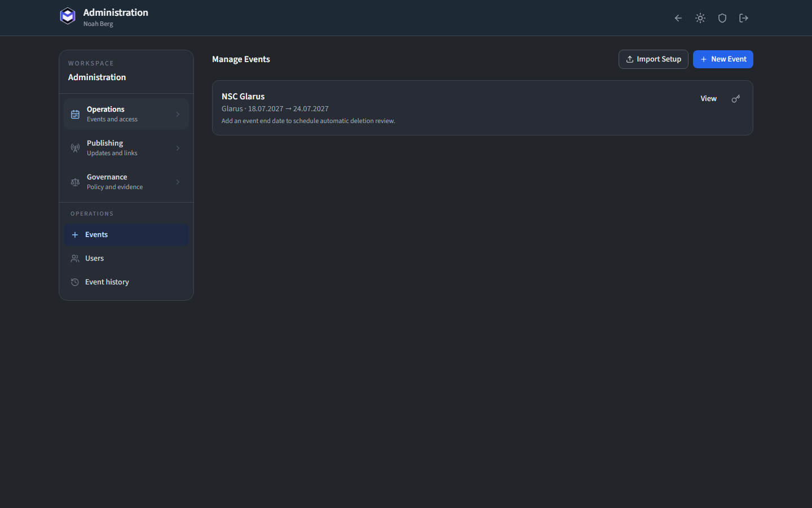Open the shield privacy icon

pos(722,18)
